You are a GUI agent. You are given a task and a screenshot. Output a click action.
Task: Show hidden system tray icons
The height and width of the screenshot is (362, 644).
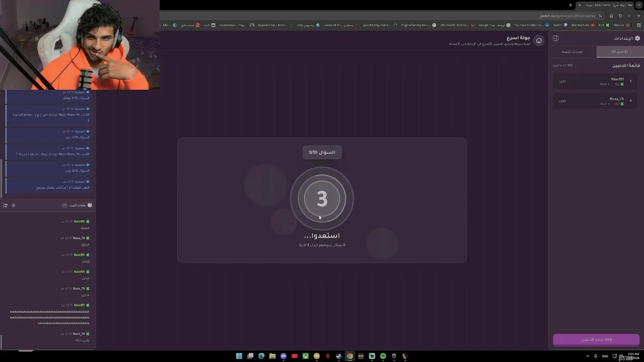pos(588,356)
